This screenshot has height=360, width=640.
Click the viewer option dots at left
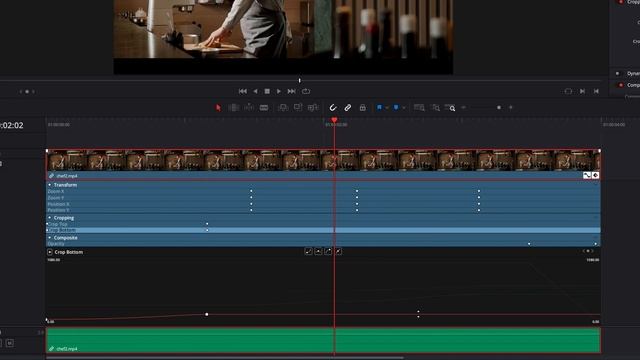27,91
